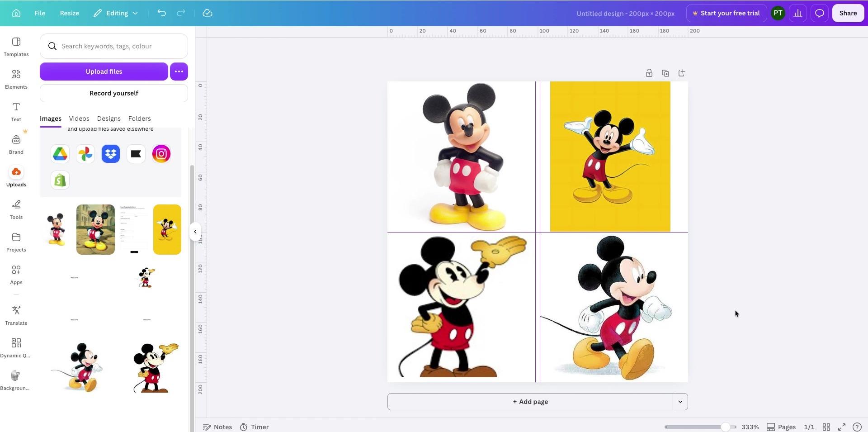Screen dimensions: 868x432
Task: Open grid view of pages
Action: (826, 427)
